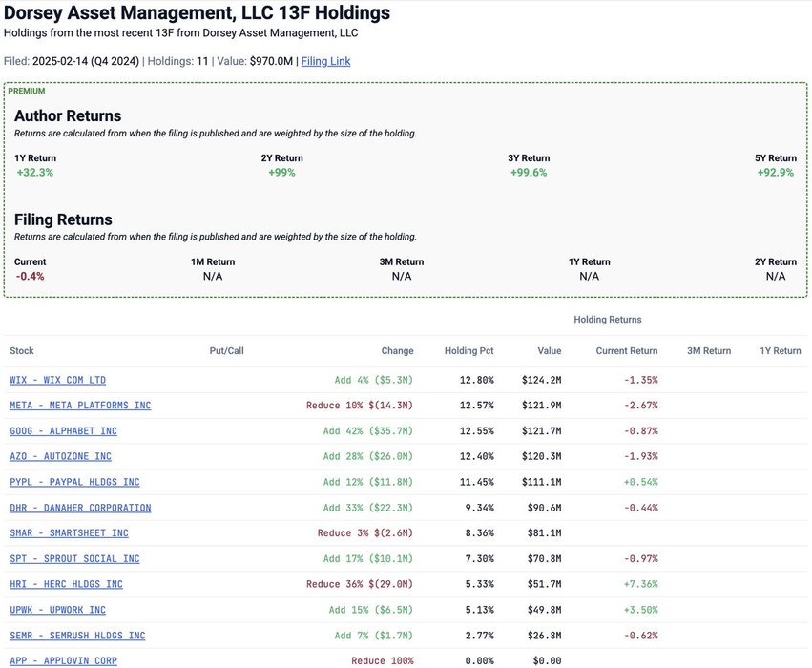Click the Stock column header
812x668 pixels.
coord(22,350)
